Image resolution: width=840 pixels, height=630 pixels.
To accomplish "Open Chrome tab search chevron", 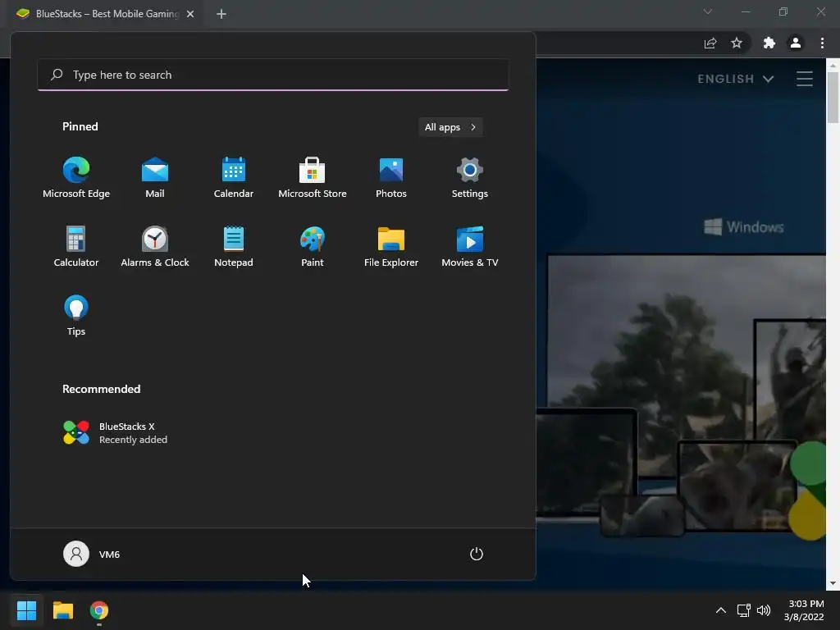I will (708, 11).
